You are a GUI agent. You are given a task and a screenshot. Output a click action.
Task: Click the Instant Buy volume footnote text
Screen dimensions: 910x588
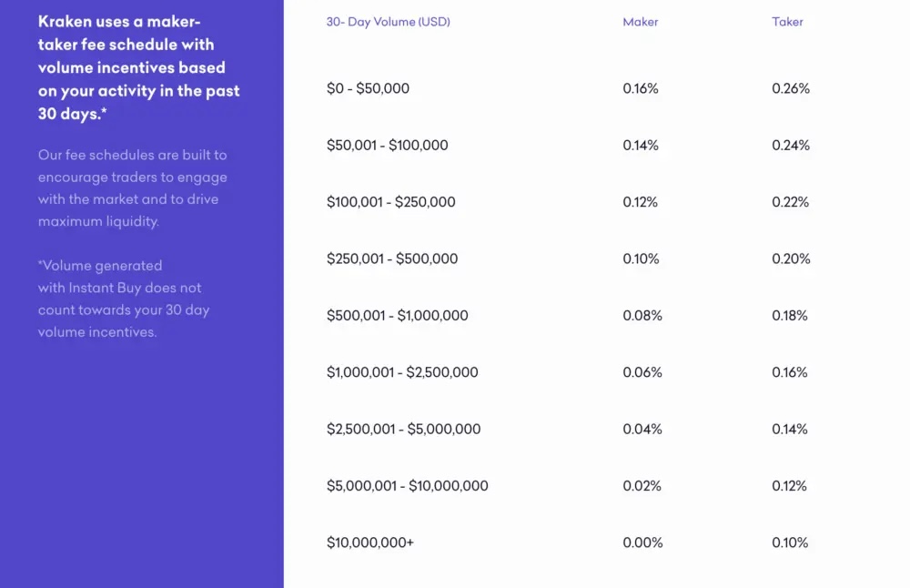(x=124, y=299)
